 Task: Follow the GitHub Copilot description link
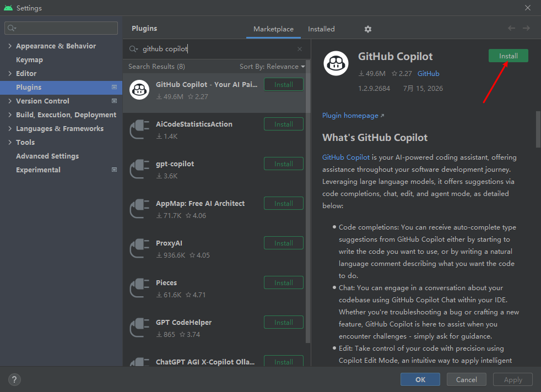[346, 157]
